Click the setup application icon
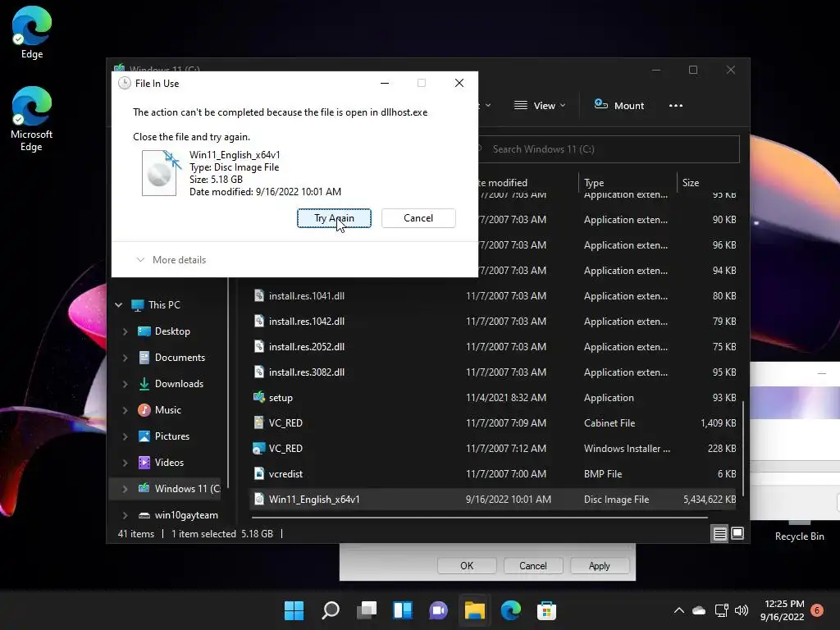 point(258,397)
